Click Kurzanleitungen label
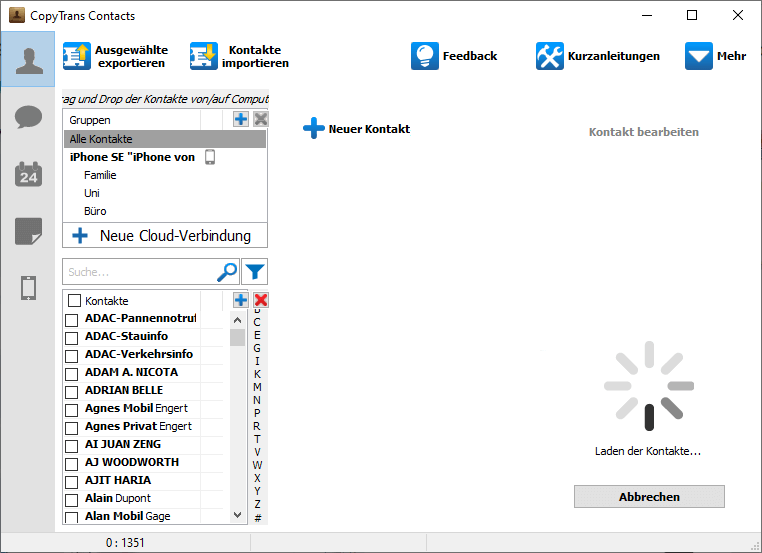762x553 pixels. tap(614, 56)
